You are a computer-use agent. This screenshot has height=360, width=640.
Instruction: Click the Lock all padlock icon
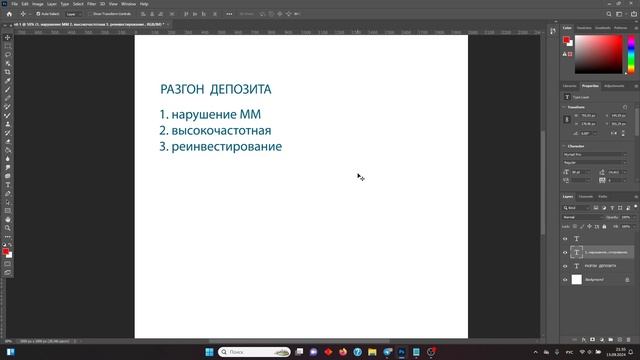click(604, 227)
